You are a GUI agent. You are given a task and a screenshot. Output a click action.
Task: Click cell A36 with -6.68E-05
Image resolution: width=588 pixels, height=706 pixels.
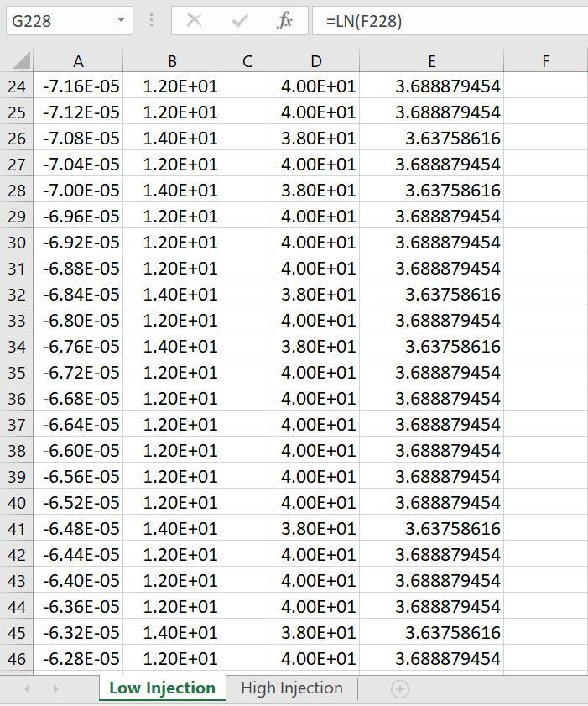[x=78, y=399]
